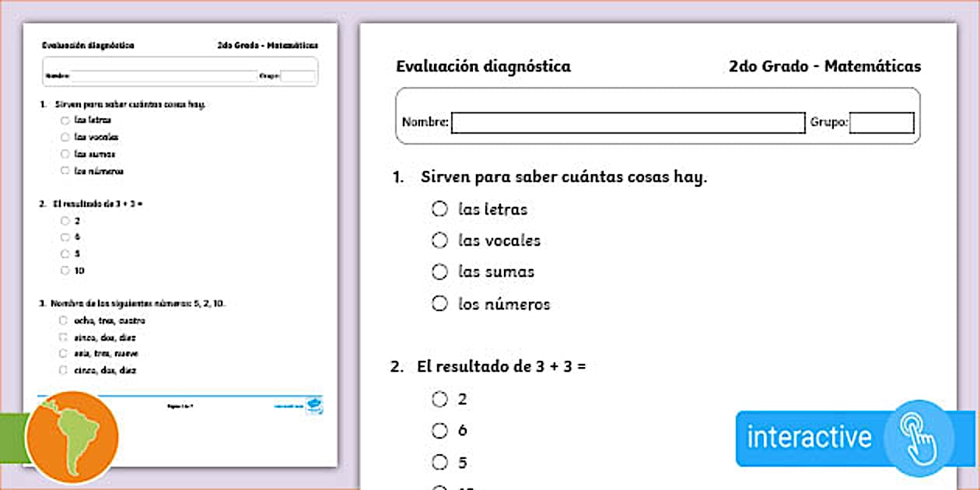Screen dimensions: 980x490
Task: Select the "las letras" radio button
Action: (x=439, y=208)
